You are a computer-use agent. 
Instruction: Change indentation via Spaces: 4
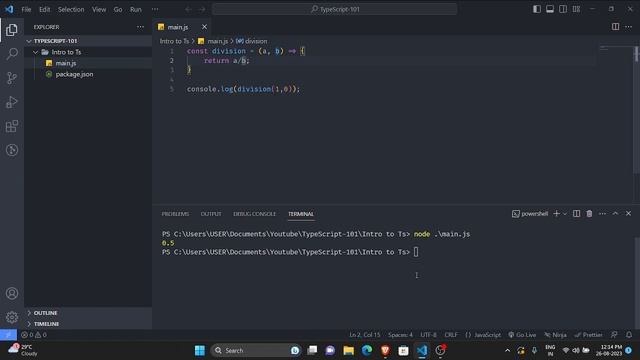pyautogui.click(x=400, y=335)
